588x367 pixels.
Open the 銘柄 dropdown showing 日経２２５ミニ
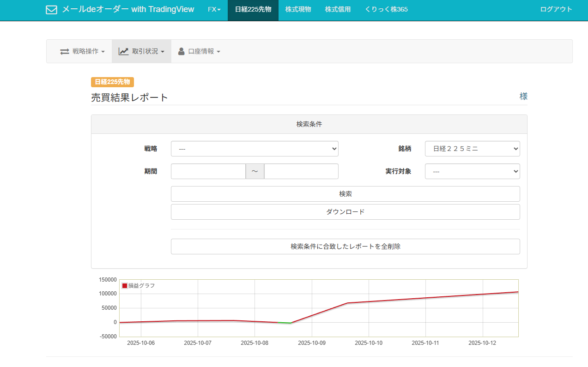[x=472, y=149]
